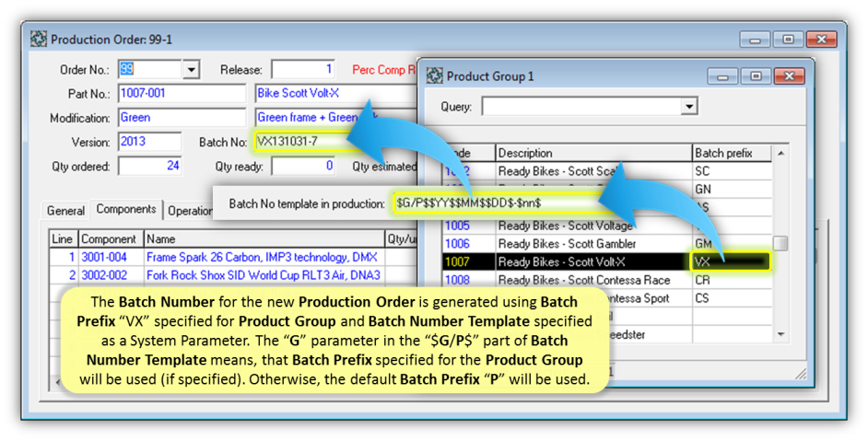
Task: Click the Line column header
Action: point(62,239)
